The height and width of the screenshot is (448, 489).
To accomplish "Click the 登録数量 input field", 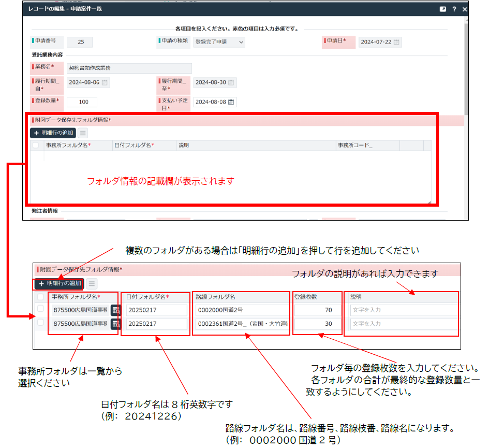I will click(82, 102).
